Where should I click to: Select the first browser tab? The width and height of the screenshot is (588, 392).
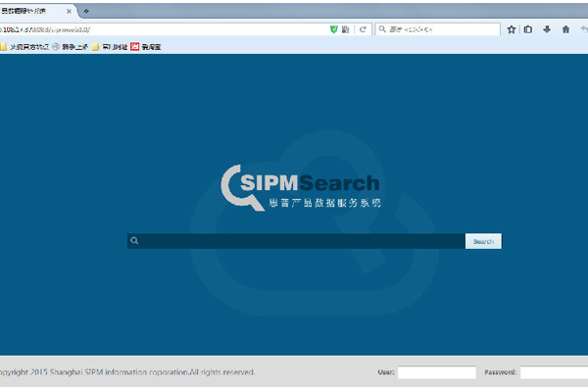point(36,11)
